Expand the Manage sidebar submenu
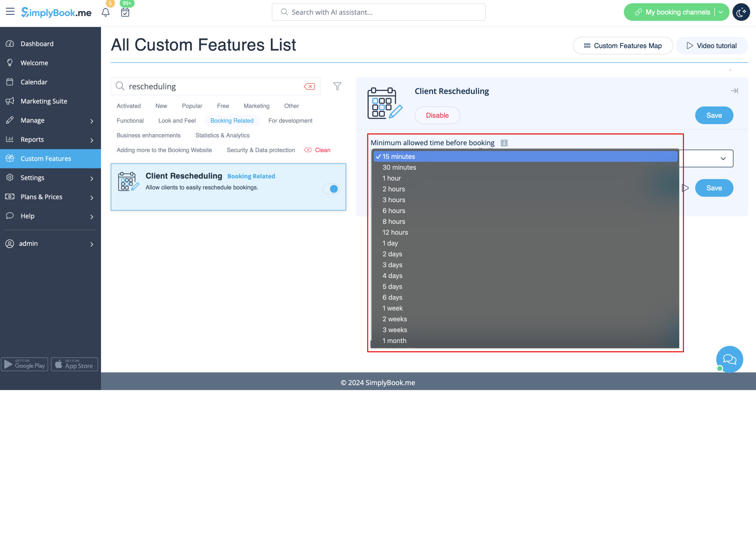The width and height of the screenshot is (756, 537). click(92, 121)
